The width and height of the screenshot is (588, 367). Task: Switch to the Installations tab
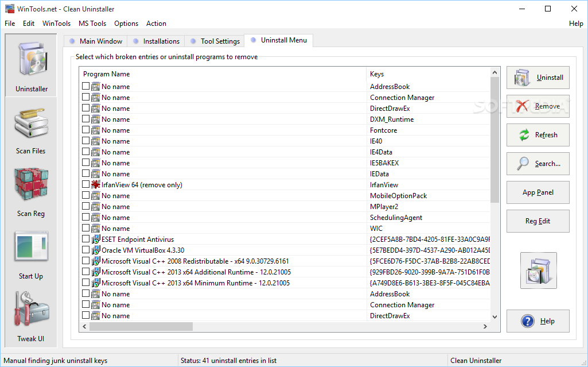(x=156, y=41)
